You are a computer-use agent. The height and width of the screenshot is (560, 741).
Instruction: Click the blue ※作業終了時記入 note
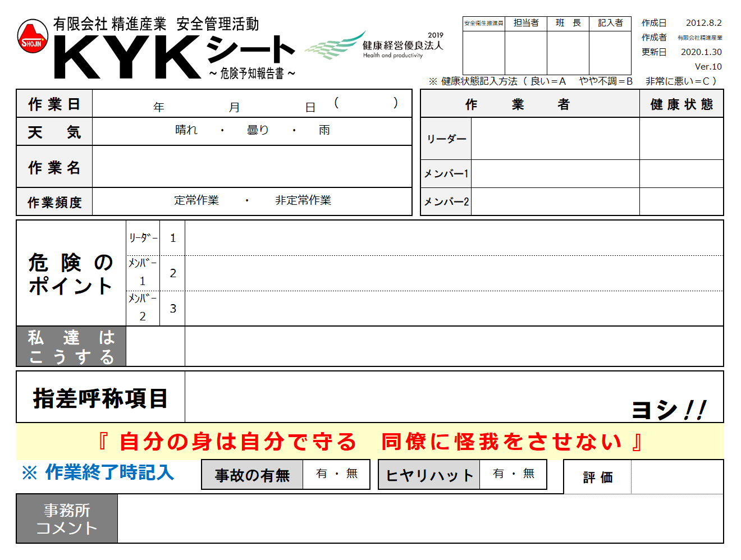(98, 472)
